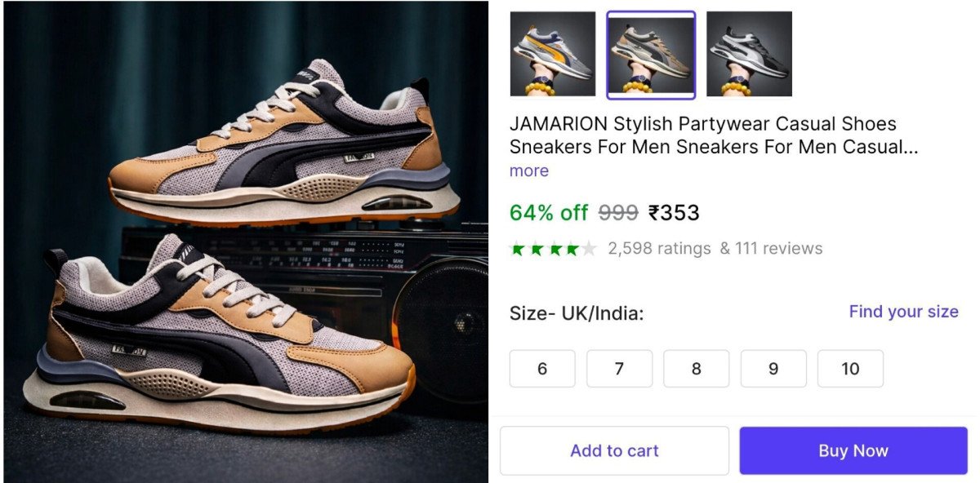This screenshot has width=980, height=483.
Task: Click the Add to cart button
Action: tap(614, 450)
